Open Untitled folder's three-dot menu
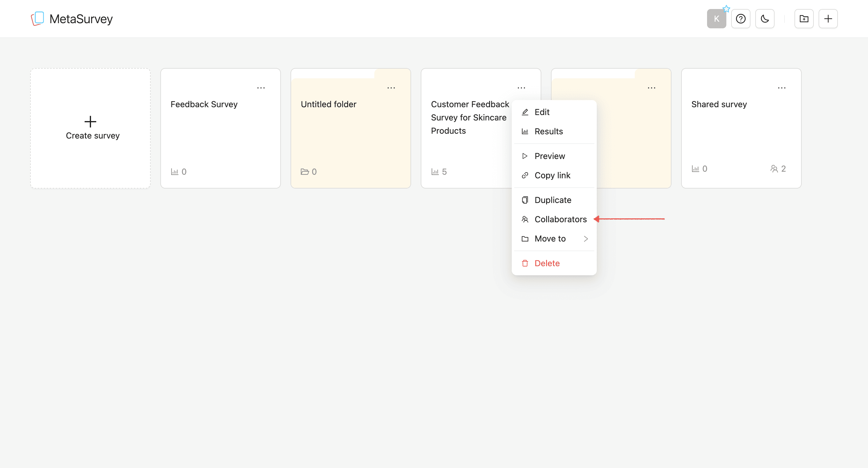Image resolution: width=868 pixels, height=468 pixels. [x=391, y=88]
